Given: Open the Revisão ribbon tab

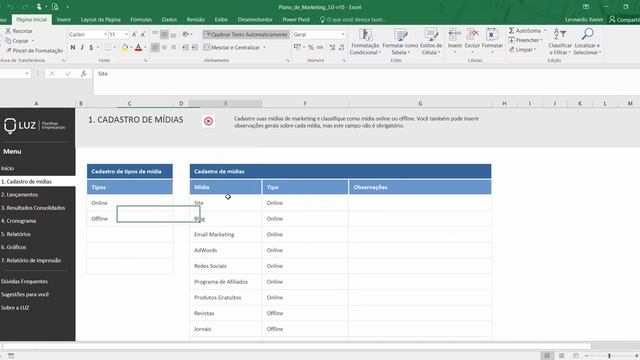Looking at the screenshot, I should pos(196,20).
